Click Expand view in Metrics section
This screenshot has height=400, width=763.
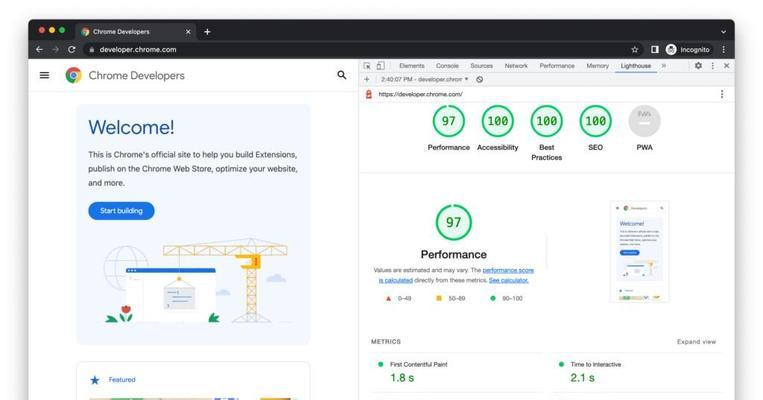[696, 342]
